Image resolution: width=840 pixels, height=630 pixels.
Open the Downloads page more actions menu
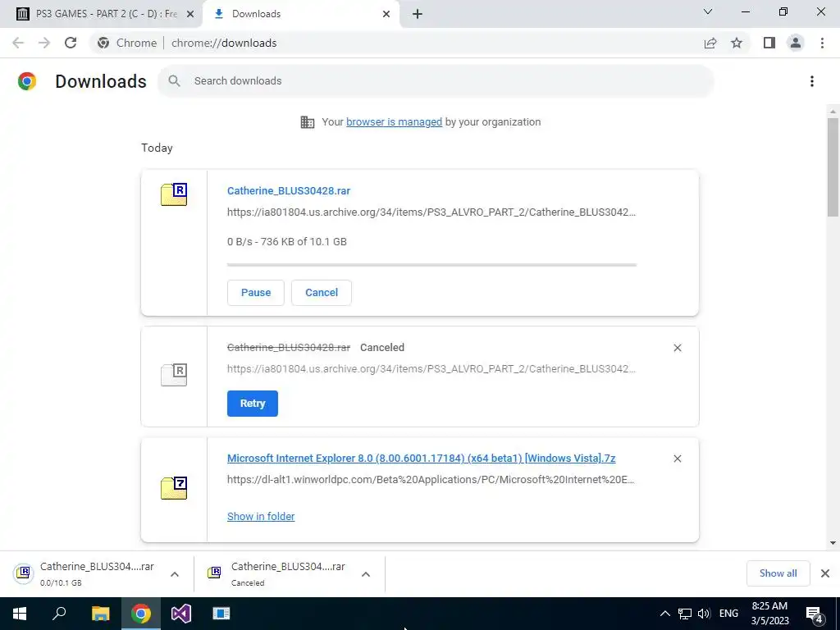pos(812,81)
